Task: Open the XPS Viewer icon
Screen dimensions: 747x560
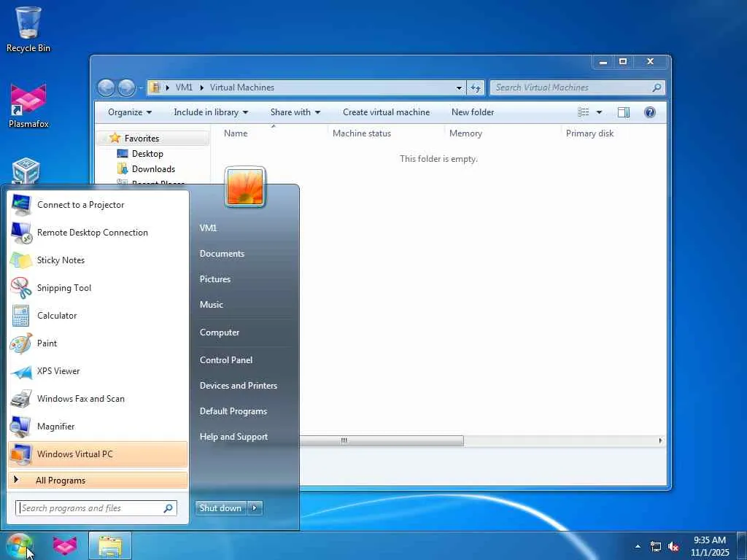Action: [21, 371]
